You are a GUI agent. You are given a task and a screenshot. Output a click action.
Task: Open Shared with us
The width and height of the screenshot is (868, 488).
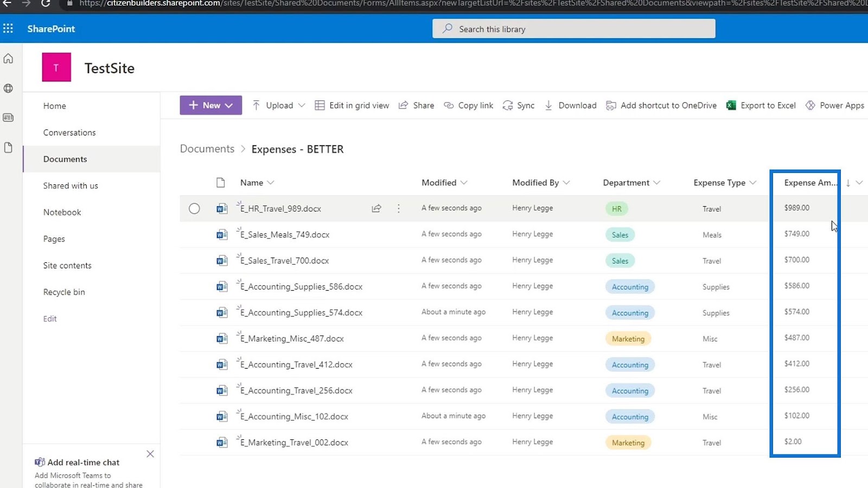tap(71, 185)
